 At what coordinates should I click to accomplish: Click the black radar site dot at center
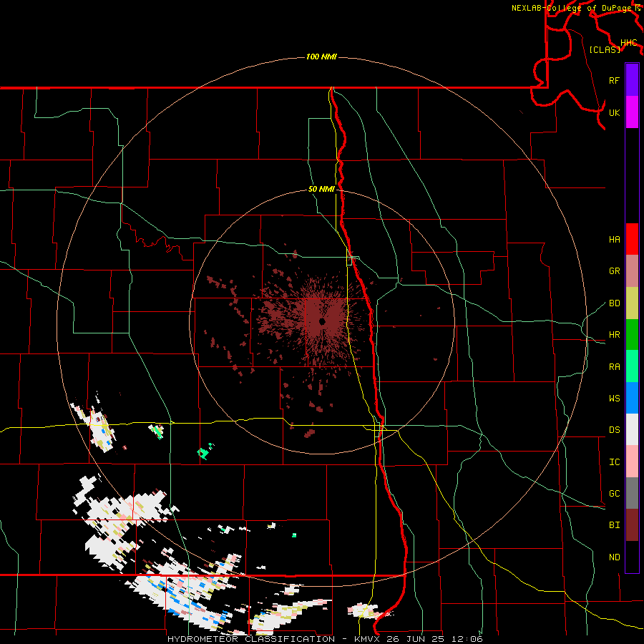(x=322, y=321)
